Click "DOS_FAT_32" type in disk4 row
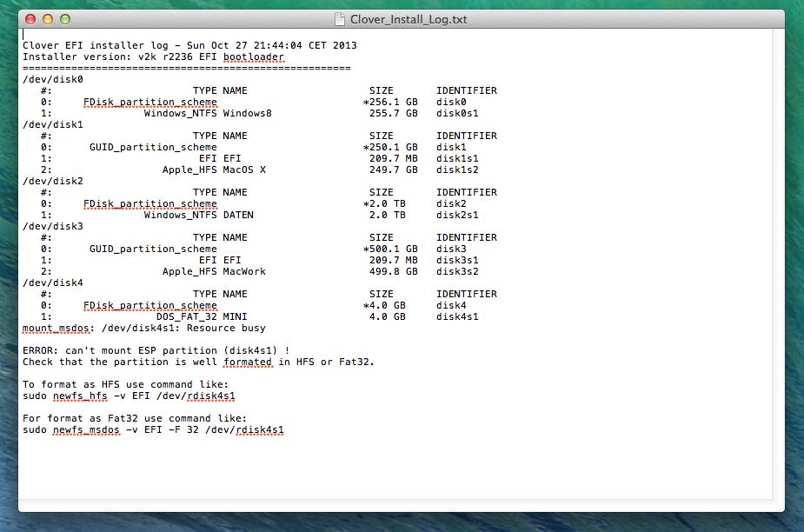The width and height of the screenshot is (804, 532). pos(187,316)
